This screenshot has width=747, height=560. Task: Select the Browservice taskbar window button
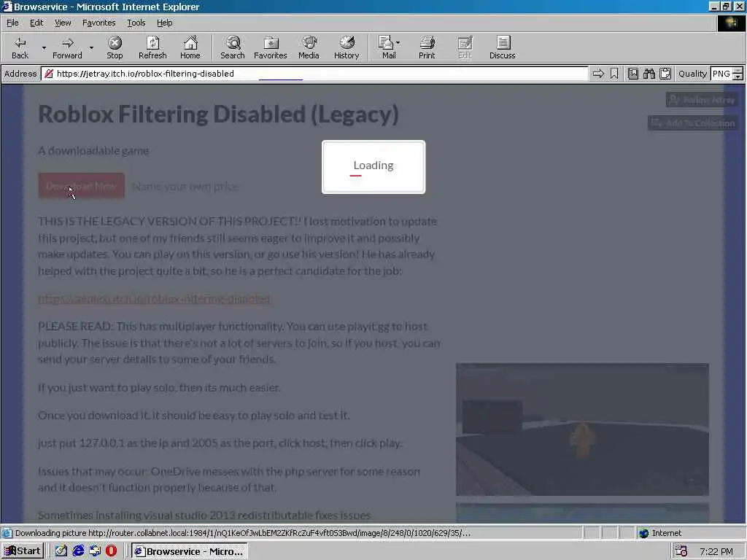click(189, 551)
